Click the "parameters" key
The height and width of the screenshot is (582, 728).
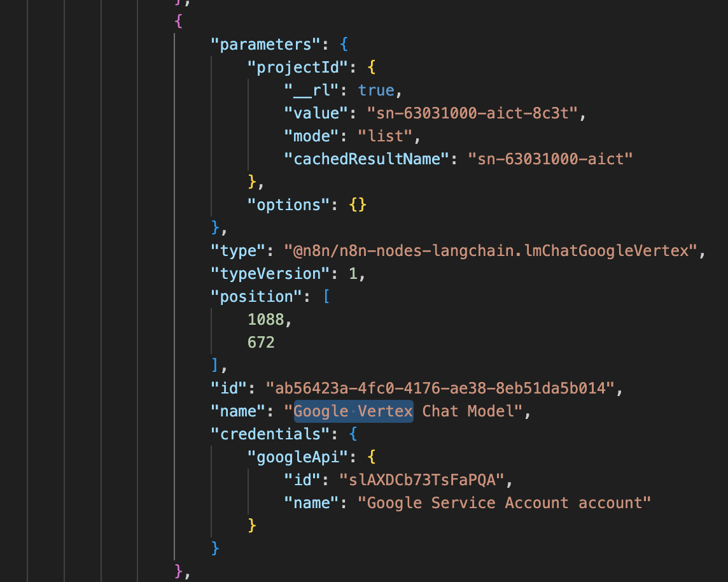[265, 45]
